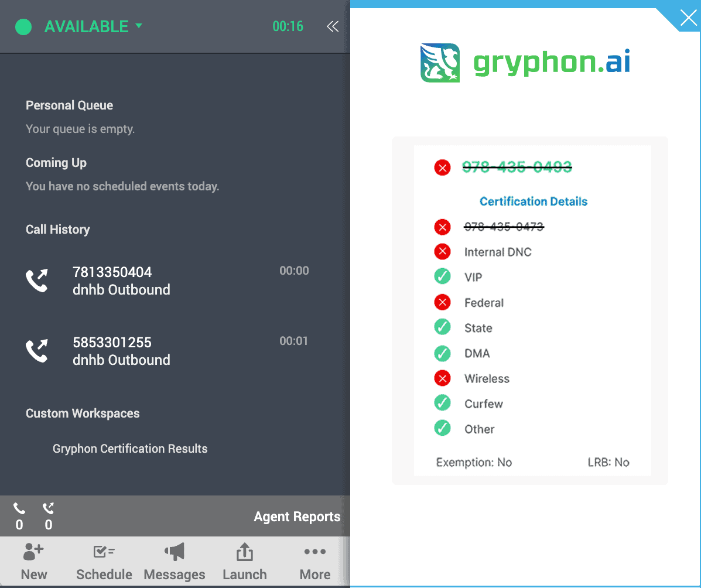Click the VIP green check icon
The width and height of the screenshot is (701, 588).
pyautogui.click(x=442, y=276)
